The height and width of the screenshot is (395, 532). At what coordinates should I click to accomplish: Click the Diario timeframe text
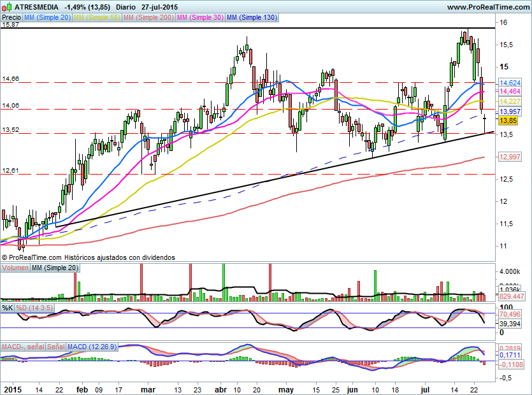pyautogui.click(x=126, y=7)
